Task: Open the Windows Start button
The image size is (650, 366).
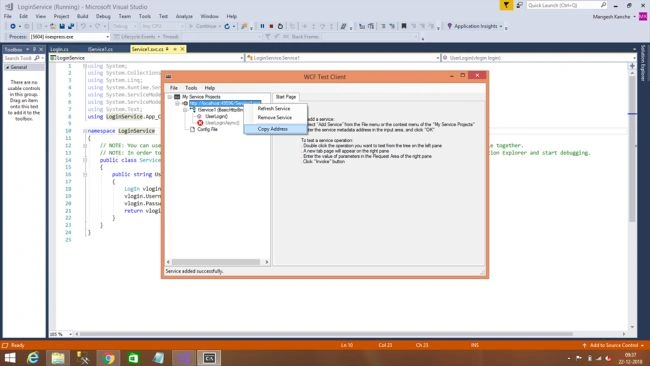Action: tap(10, 358)
